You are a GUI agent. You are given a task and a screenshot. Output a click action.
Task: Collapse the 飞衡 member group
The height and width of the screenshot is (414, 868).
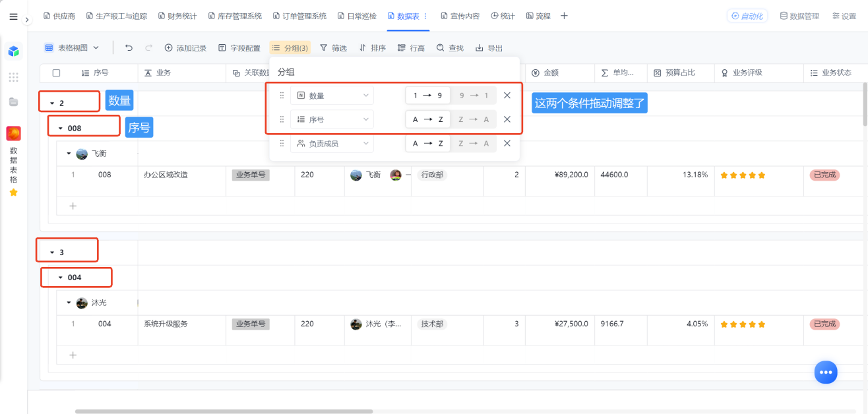[69, 154]
